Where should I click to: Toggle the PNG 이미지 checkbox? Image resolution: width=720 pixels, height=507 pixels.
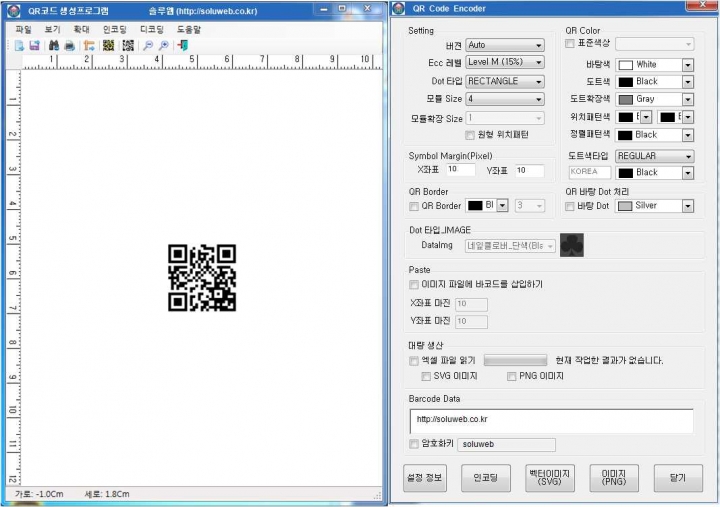click(x=512, y=377)
